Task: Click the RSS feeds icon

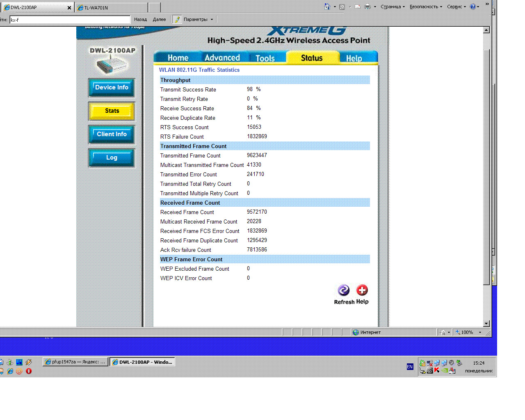Action: (x=342, y=7)
